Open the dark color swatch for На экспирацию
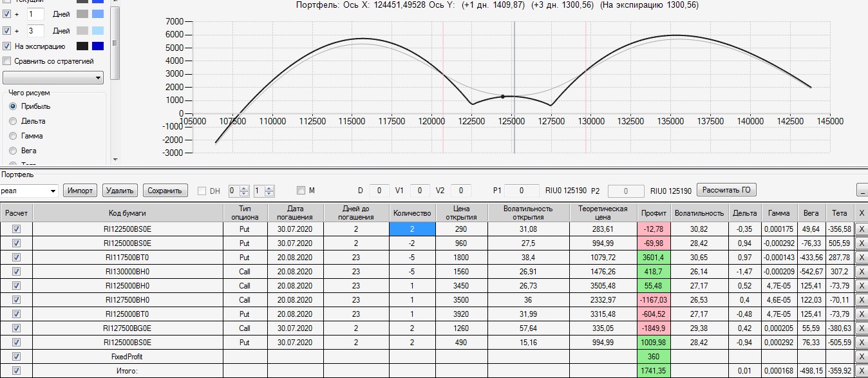This screenshot has height=378, width=868. (82, 46)
